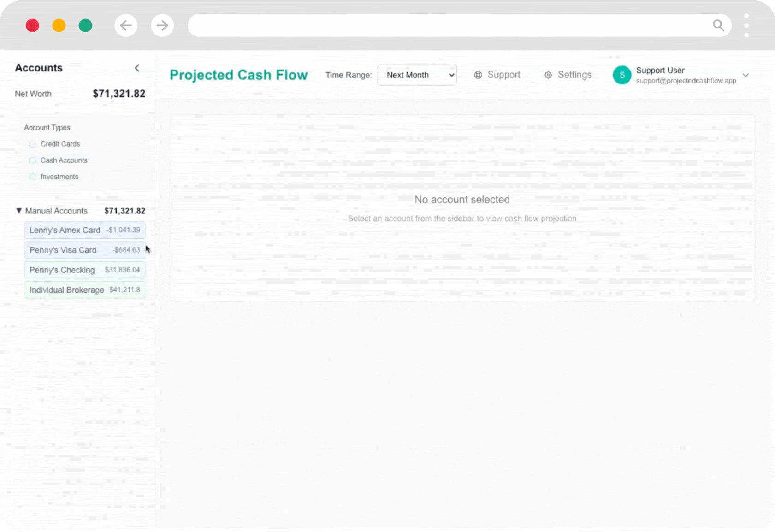The height and width of the screenshot is (532, 775).
Task: Click the browser forward arrow button
Action: pyautogui.click(x=162, y=25)
